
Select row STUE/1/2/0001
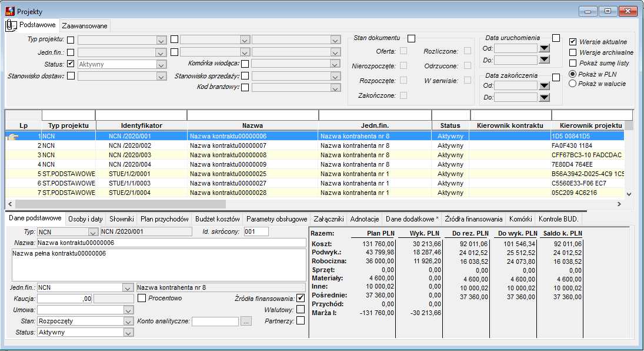coord(315,174)
